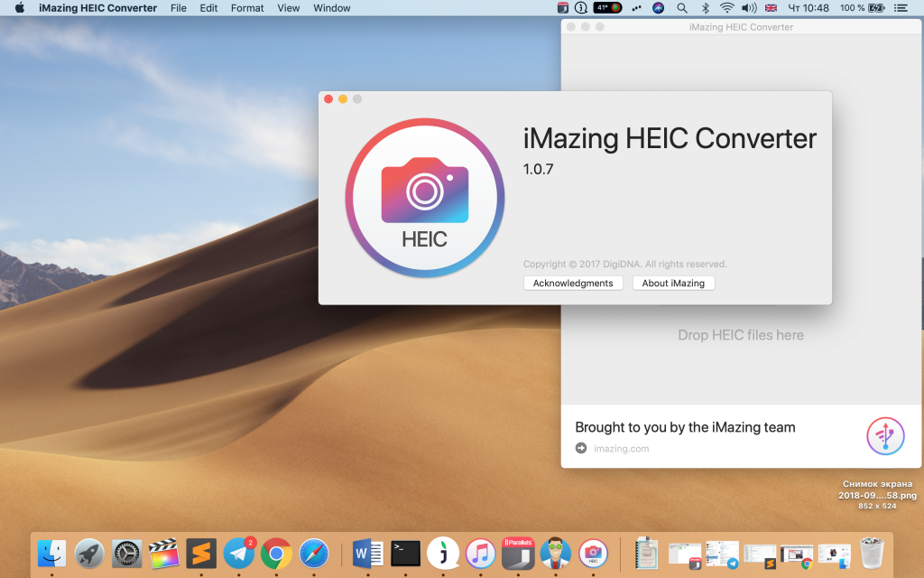Open Parallels Desktop from the Dock

(518, 552)
